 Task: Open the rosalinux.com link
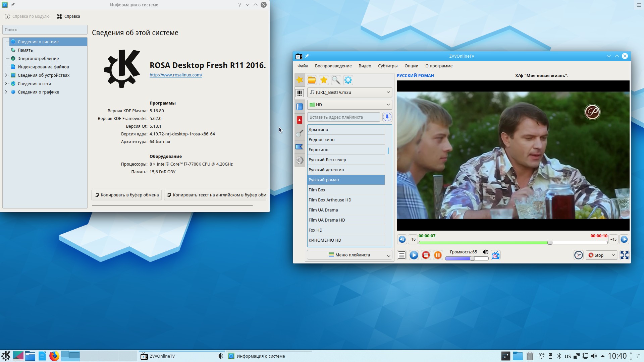176,75
